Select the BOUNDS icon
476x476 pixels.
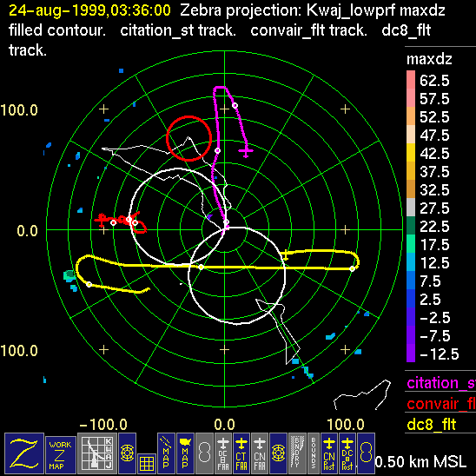pos(314,453)
